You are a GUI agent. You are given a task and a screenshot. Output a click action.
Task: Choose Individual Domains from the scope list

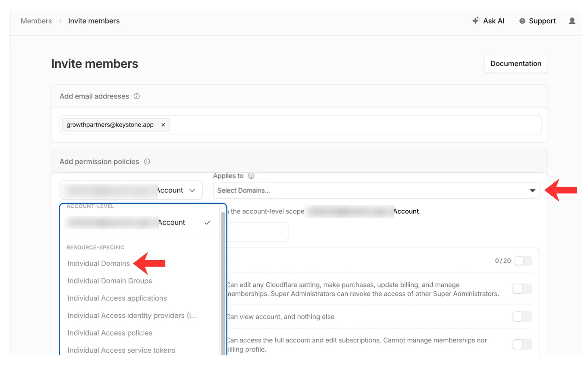[x=99, y=263]
